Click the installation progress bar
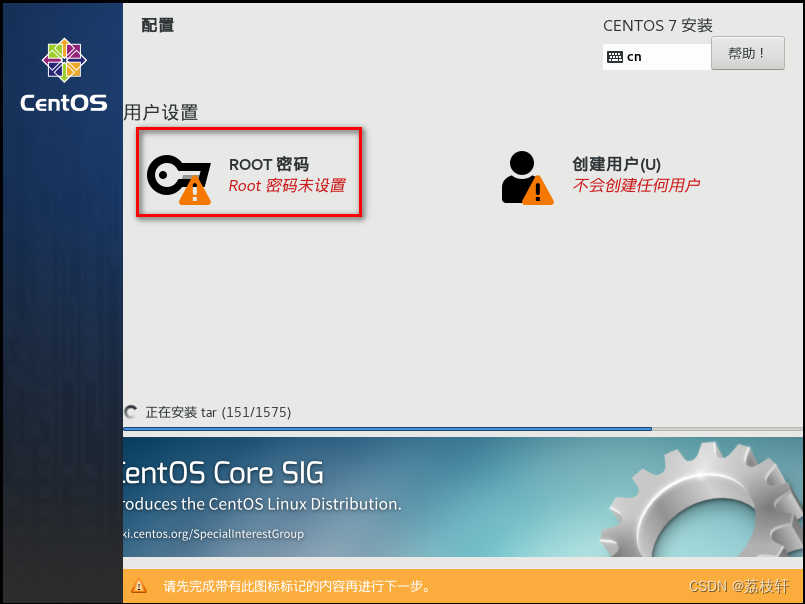 463,428
